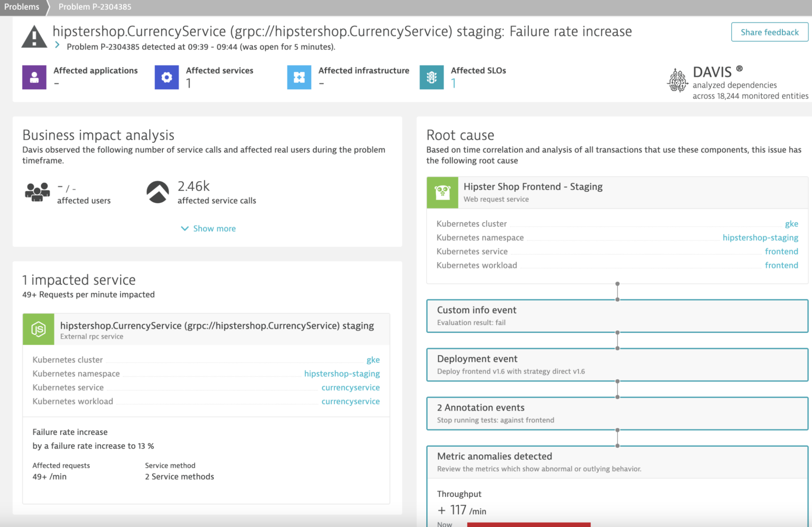The height and width of the screenshot is (527, 812).
Task: Open the Affected SLOs count 1
Action: coord(453,83)
